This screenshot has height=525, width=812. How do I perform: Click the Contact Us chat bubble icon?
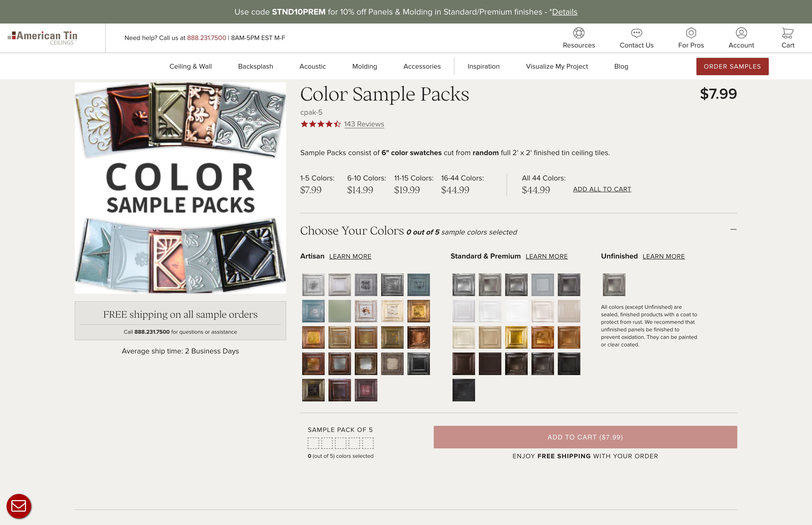tap(636, 33)
